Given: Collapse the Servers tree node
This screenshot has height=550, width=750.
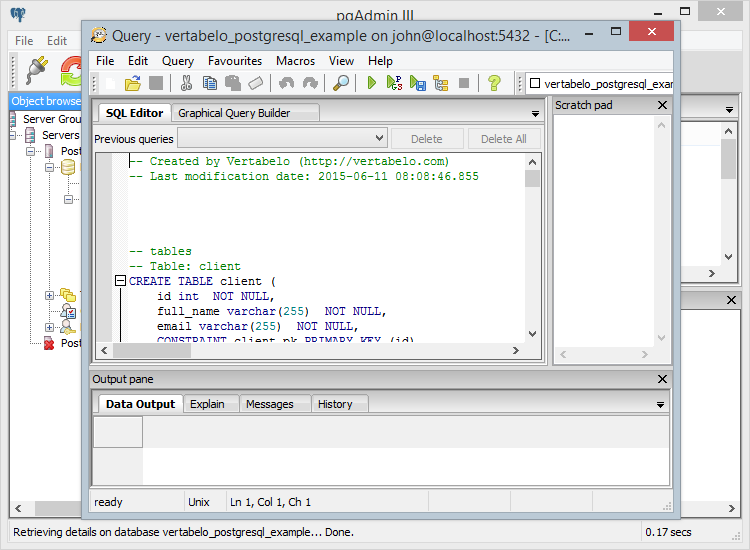Looking at the screenshot, I should pyautogui.click(x=15, y=135).
